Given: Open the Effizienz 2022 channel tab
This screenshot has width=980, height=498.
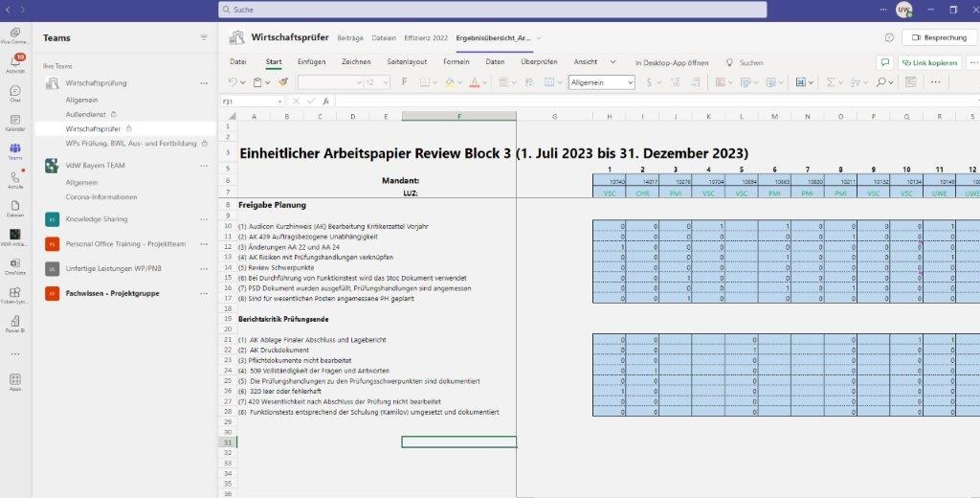Looking at the screenshot, I should click(426, 38).
